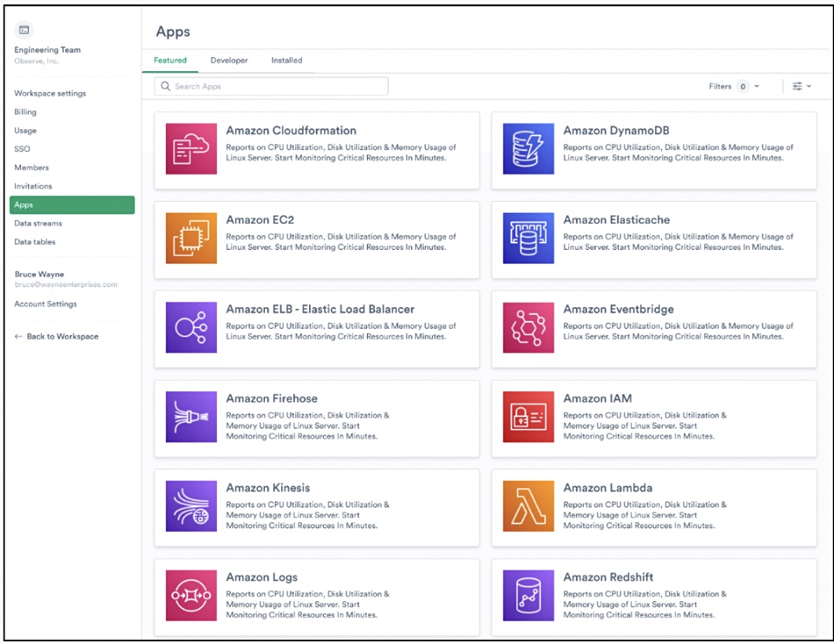The image size is (834, 644).
Task: Click the Apps page heading
Action: click(173, 32)
